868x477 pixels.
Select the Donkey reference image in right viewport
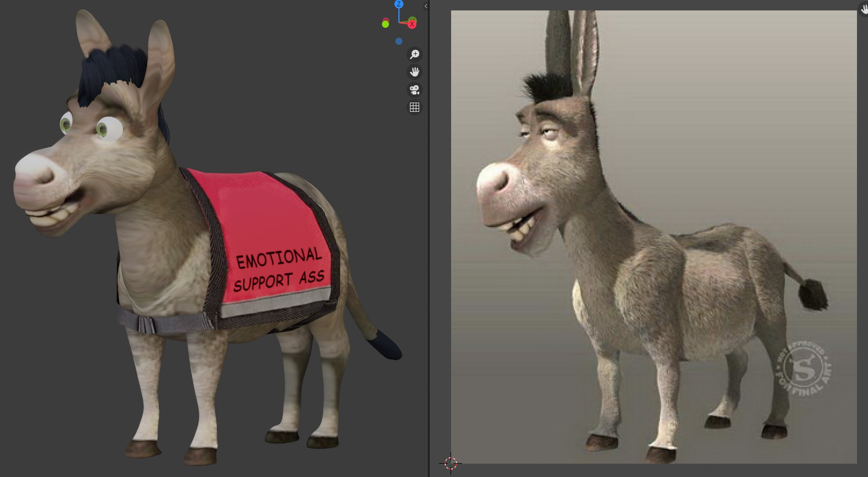coord(653,236)
